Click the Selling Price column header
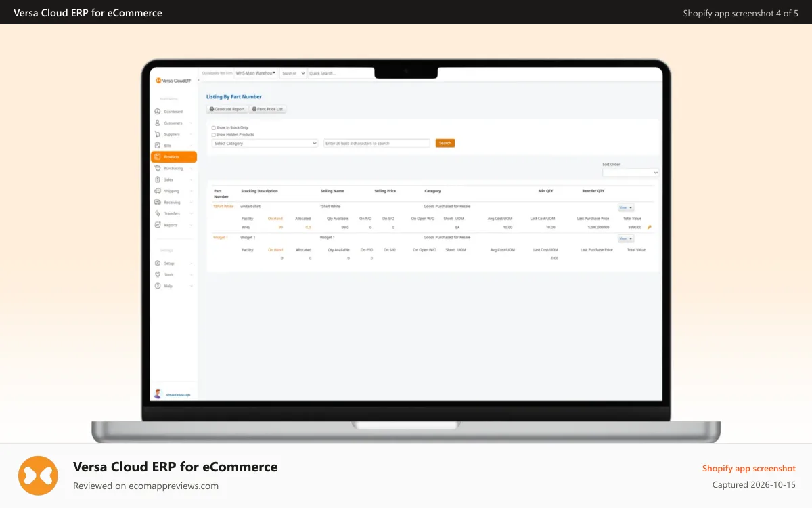Viewport: 812px width, 508px height. pos(385,191)
